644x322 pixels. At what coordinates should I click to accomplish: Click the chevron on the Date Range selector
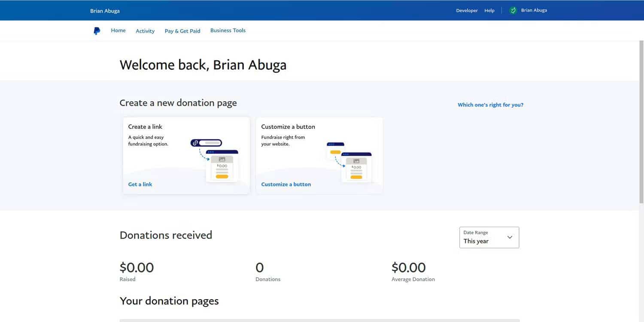pos(510,237)
